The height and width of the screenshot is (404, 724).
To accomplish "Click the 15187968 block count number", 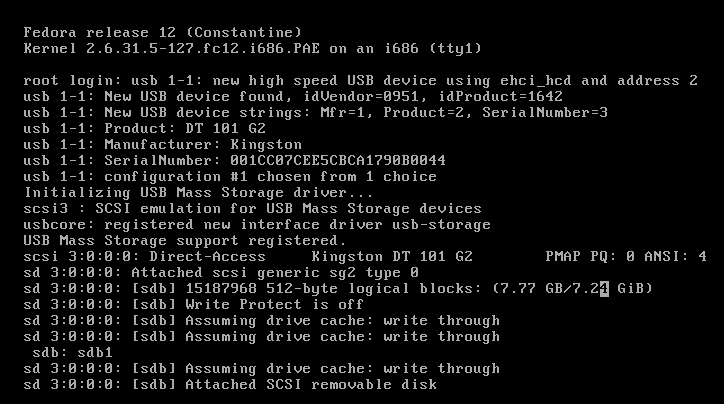I will (x=221, y=289).
